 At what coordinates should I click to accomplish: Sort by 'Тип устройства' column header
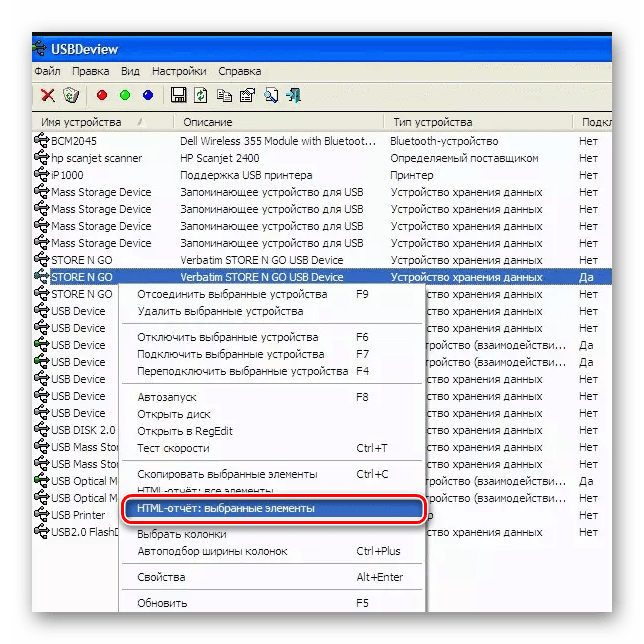pos(430,122)
